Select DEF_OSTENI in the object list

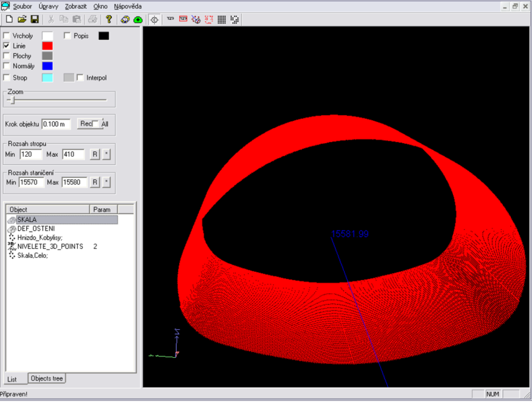pyautogui.click(x=36, y=228)
